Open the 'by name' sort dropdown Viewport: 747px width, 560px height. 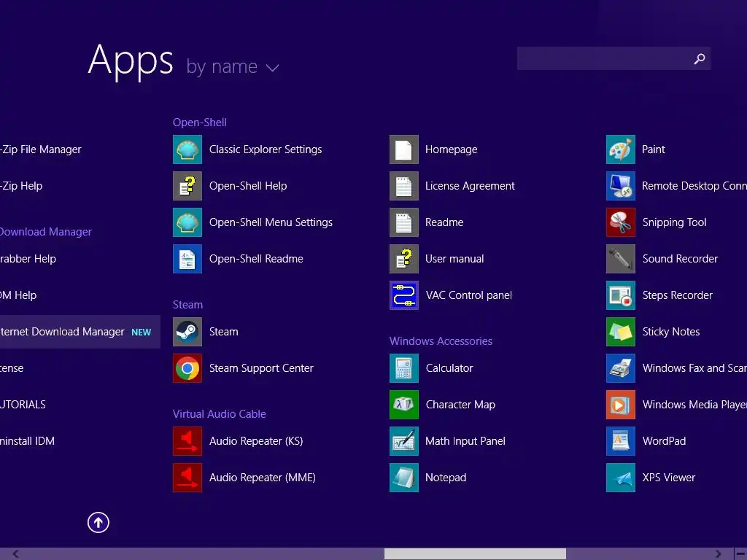(x=233, y=67)
